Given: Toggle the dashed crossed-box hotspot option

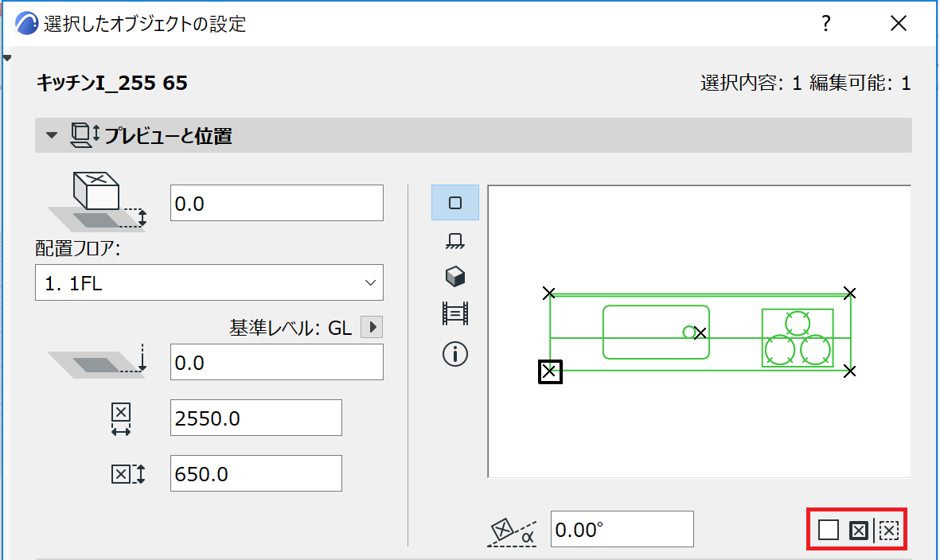Looking at the screenshot, I should 889,530.
